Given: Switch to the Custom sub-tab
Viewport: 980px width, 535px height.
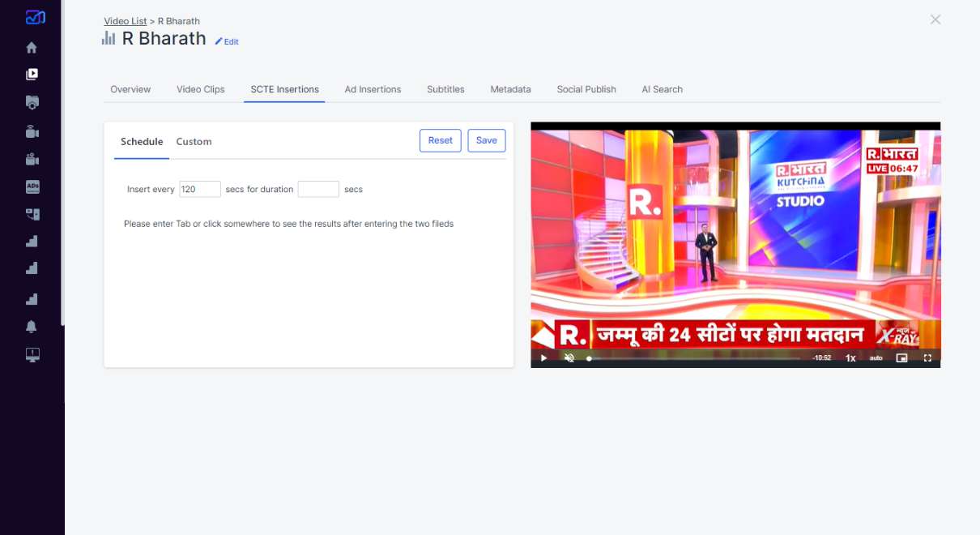Looking at the screenshot, I should [x=194, y=141].
